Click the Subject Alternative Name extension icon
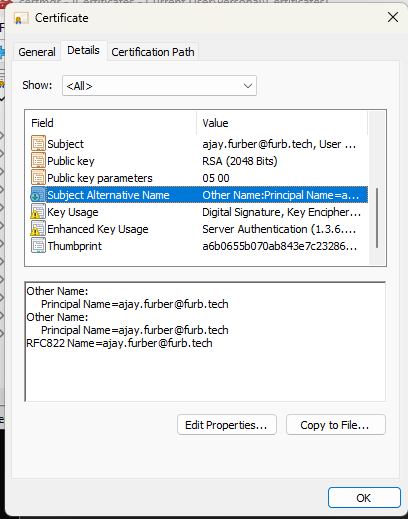408x519 pixels. [x=37, y=195]
